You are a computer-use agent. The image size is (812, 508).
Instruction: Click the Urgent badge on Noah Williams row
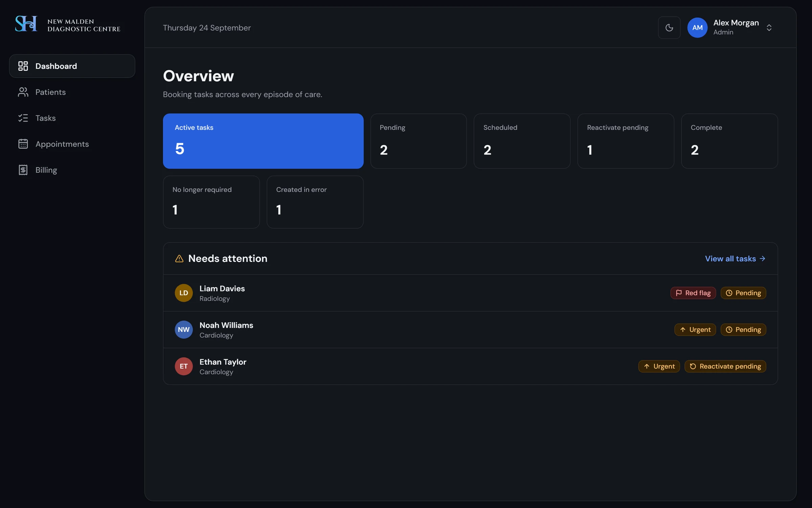pyautogui.click(x=695, y=330)
